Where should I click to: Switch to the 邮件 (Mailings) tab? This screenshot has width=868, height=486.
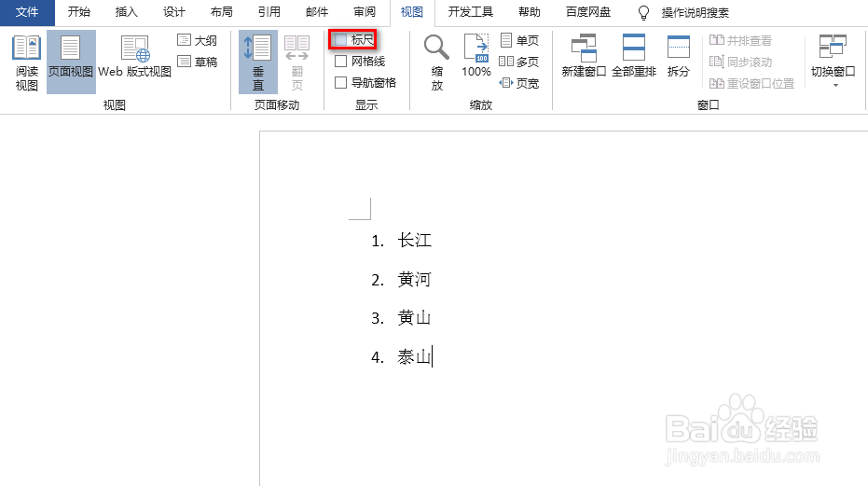(x=317, y=12)
